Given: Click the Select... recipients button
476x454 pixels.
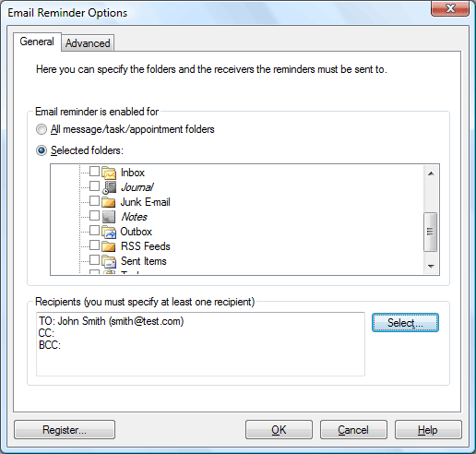Looking at the screenshot, I should tap(405, 323).
